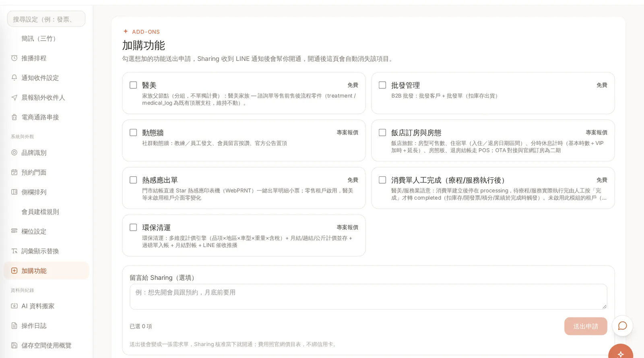This screenshot has width=644, height=358.
Task: Click the fields icon beside 欄位設定
Action: pos(14,231)
